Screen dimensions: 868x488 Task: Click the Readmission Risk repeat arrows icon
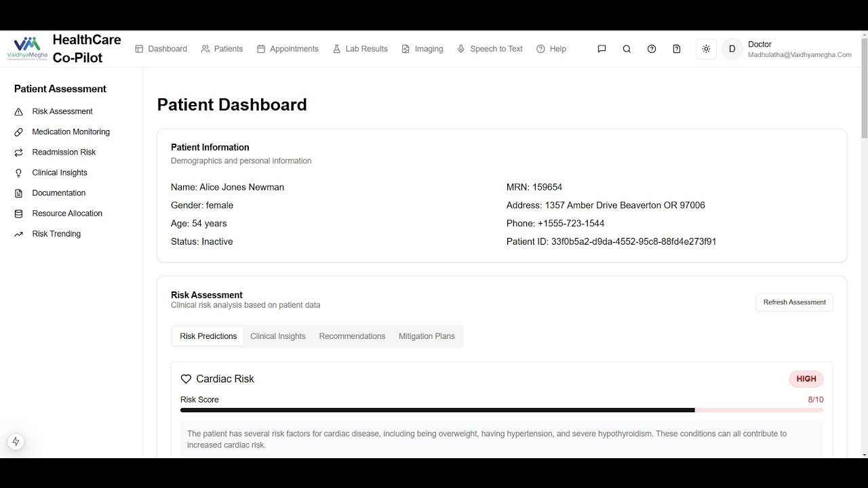click(18, 152)
